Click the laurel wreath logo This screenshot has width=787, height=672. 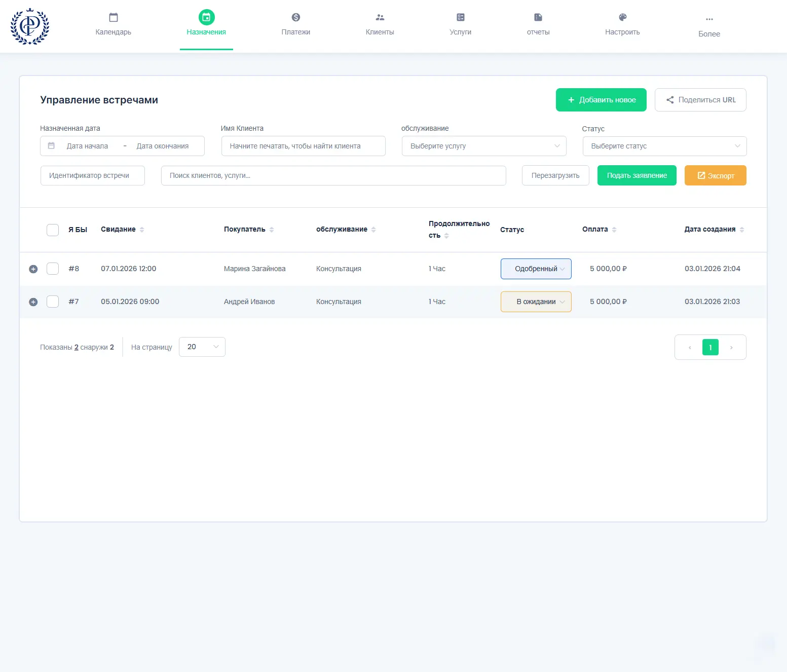(30, 26)
